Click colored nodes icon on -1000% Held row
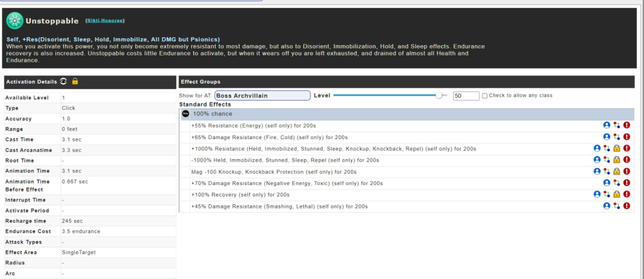 pos(607,160)
